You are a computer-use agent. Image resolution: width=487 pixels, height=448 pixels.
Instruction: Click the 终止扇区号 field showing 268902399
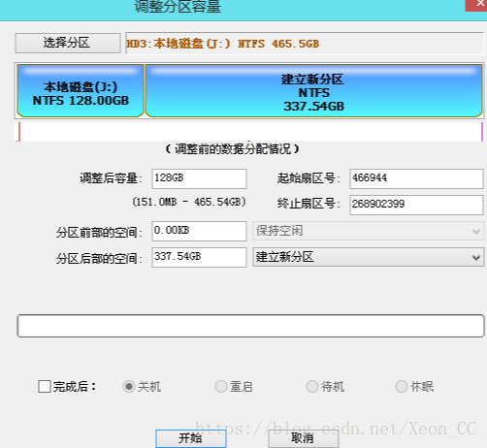click(x=416, y=205)
